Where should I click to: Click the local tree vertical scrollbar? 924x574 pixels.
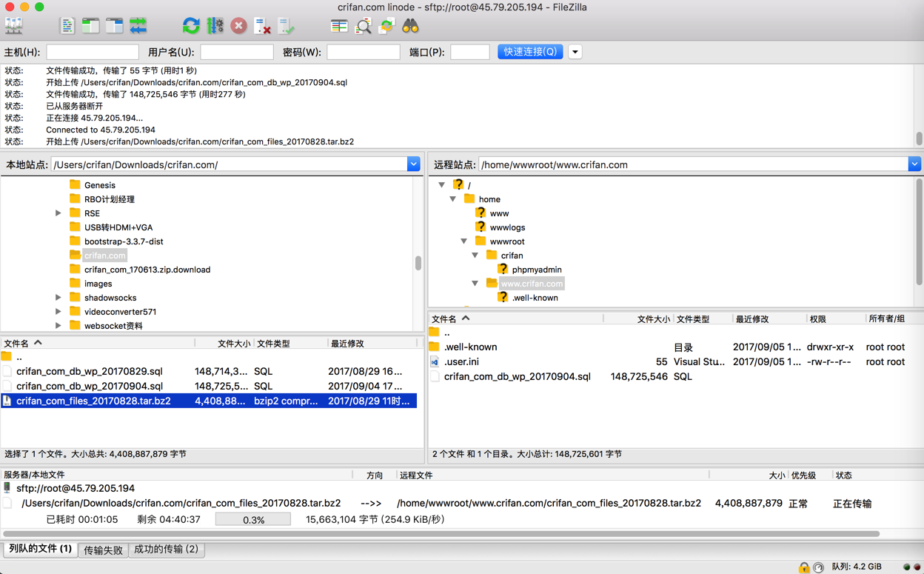[418, 263]
